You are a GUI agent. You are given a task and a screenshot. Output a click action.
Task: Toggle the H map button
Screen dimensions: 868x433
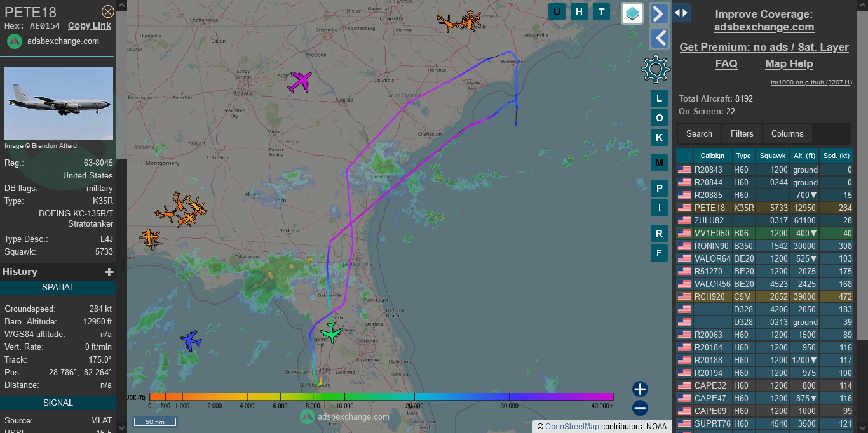pos(579,11)
